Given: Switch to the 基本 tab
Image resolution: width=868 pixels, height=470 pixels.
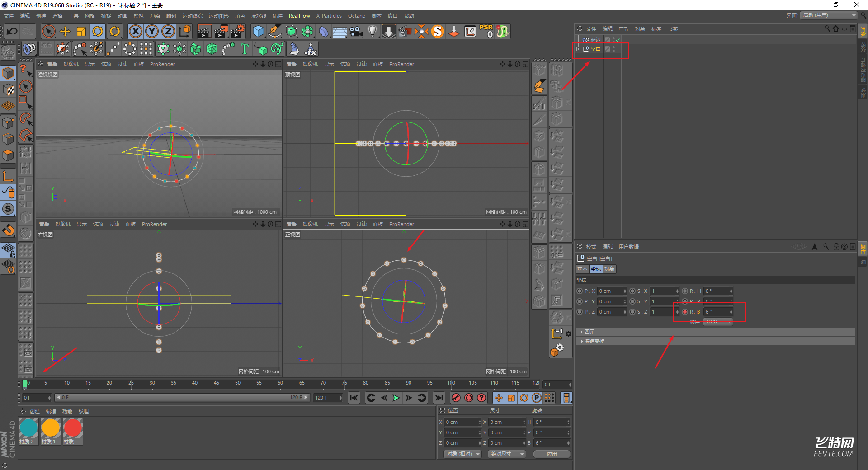Looking at the screenshot, I should coord(582,269).
